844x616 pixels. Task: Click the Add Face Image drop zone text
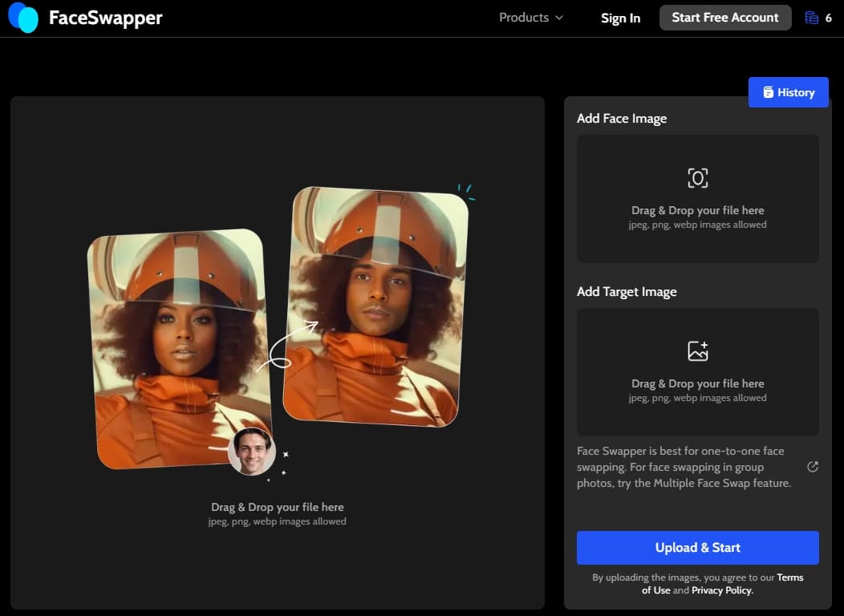pyautogui.click(x=697, y=211)
